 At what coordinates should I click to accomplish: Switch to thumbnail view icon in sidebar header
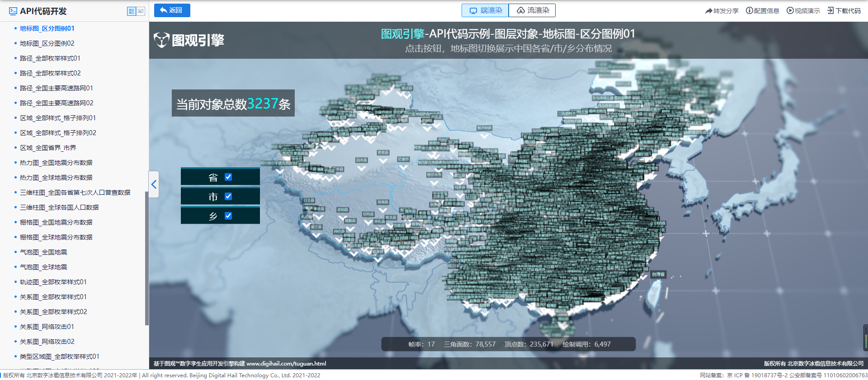pos(141,11)
